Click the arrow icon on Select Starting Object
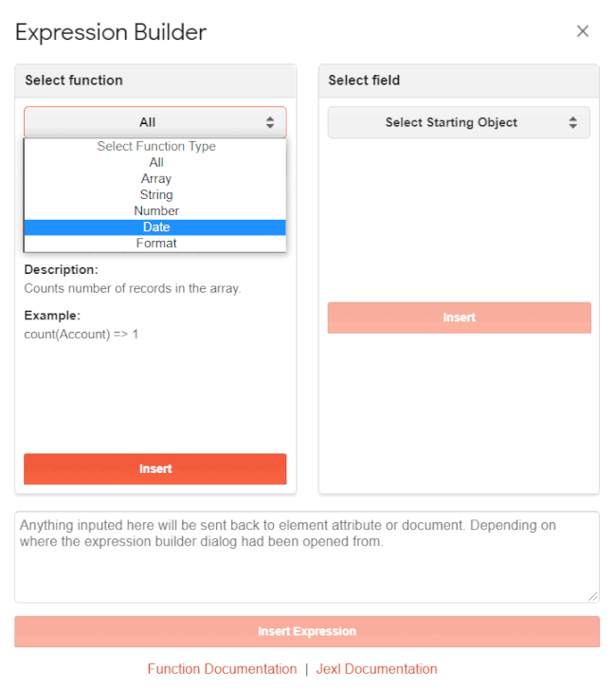 click(572, 122)
